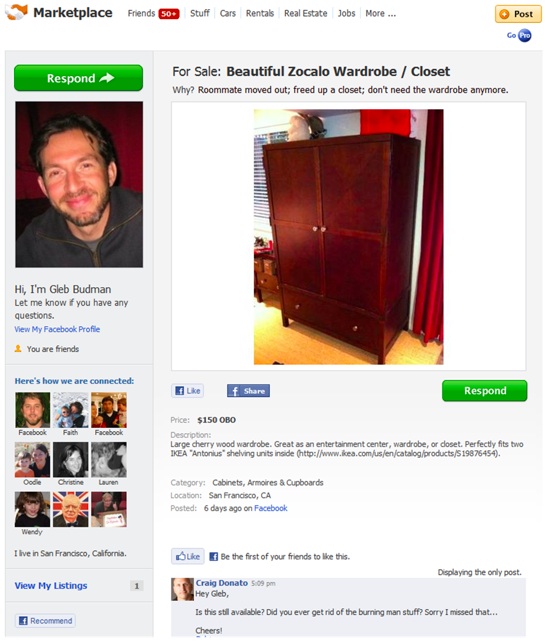This screenshot has width=554, height=642.
Task: Expand the More ... menu
Action: point(380,14)
